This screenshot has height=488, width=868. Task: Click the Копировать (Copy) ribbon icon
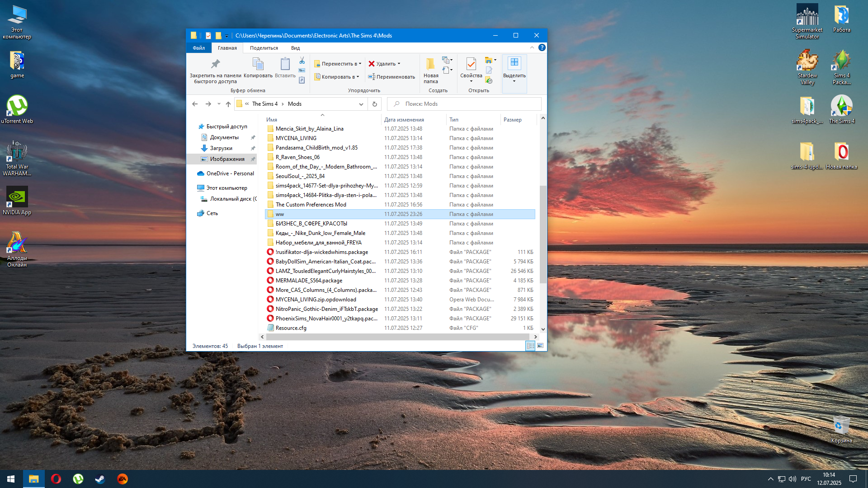click(258, 64)
